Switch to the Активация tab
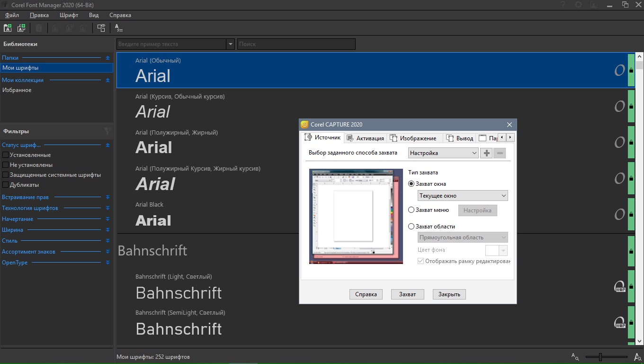Image resolution: width=644 pixels, height=364 pixels. (366, 138)
